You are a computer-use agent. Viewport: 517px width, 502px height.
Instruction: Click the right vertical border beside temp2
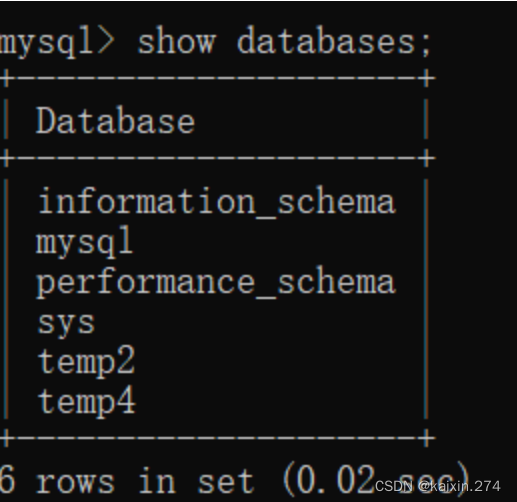(426, 363)
